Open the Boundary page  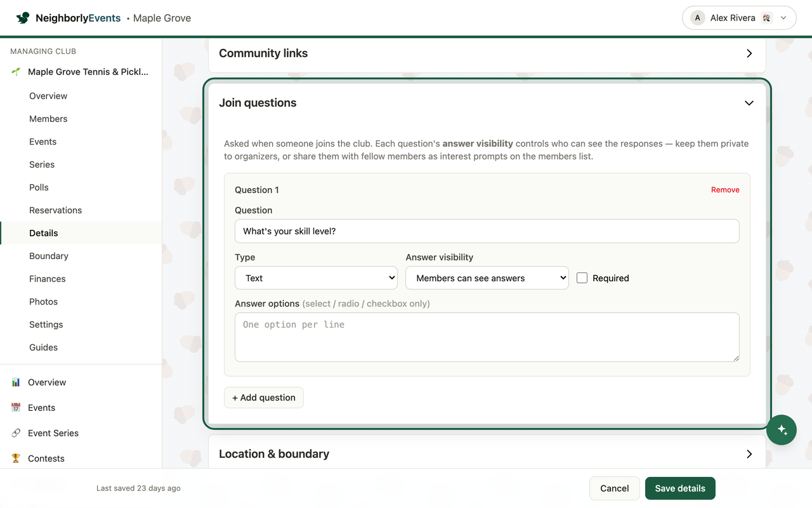click(x=49, y=256)
